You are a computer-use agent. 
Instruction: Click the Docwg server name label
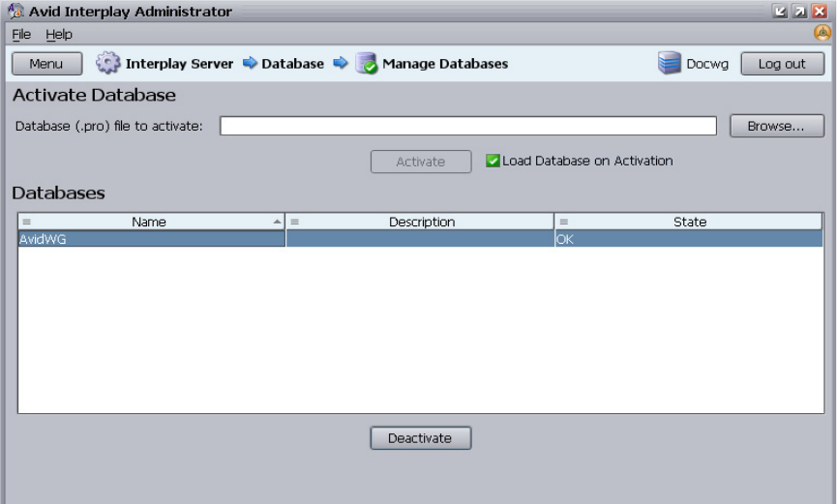click(x=707, y=64)
